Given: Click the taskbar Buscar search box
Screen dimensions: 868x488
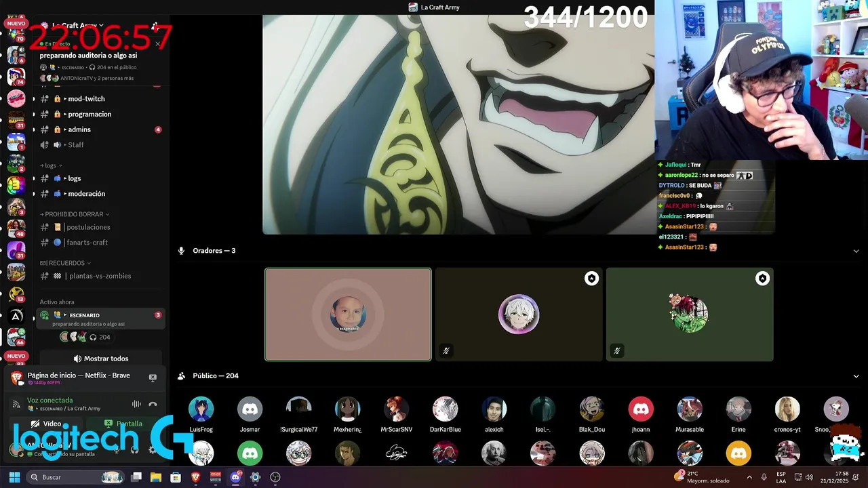Looking at the screenshot, I should (75, 477).
